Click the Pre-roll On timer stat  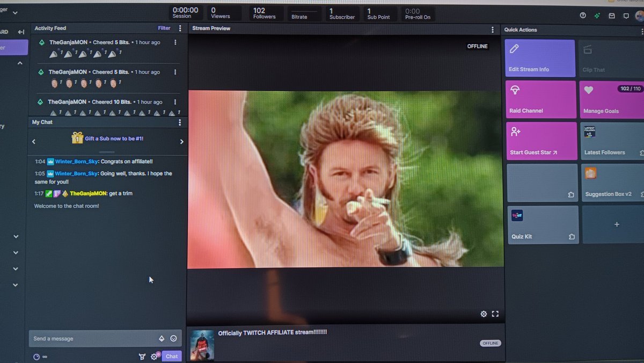tap(418, 13)
